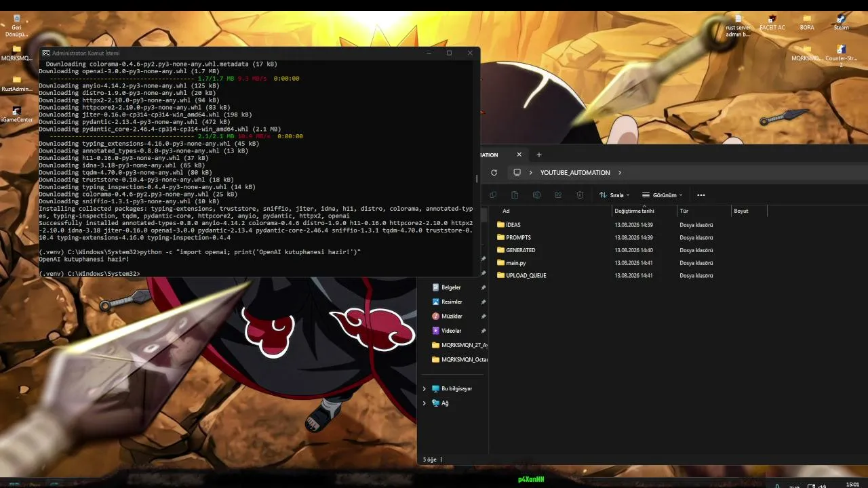Screen dimensions: 868x488
Task: Unpin Belgeler using its pin icon
Action: pyautogui.click(x=484, y=287)
